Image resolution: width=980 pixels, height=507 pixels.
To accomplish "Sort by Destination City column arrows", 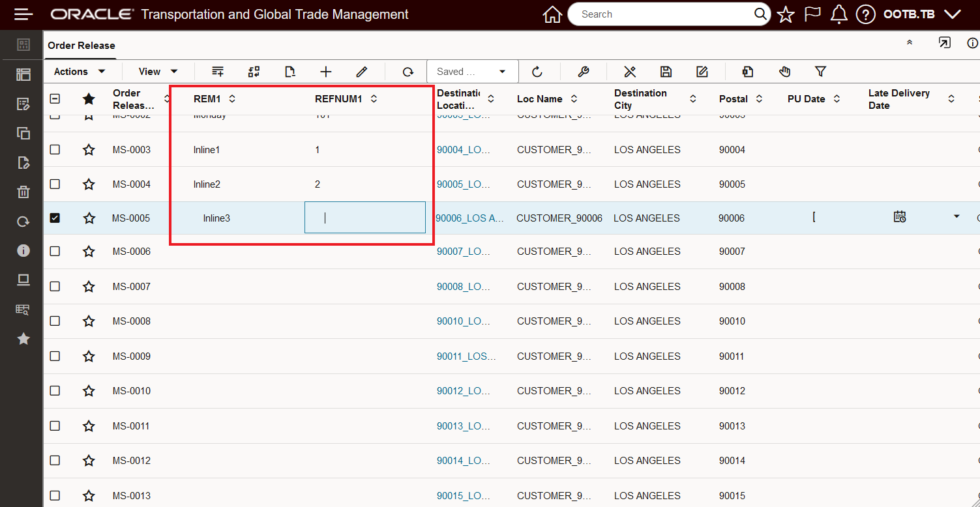I will tap(693, 99).
